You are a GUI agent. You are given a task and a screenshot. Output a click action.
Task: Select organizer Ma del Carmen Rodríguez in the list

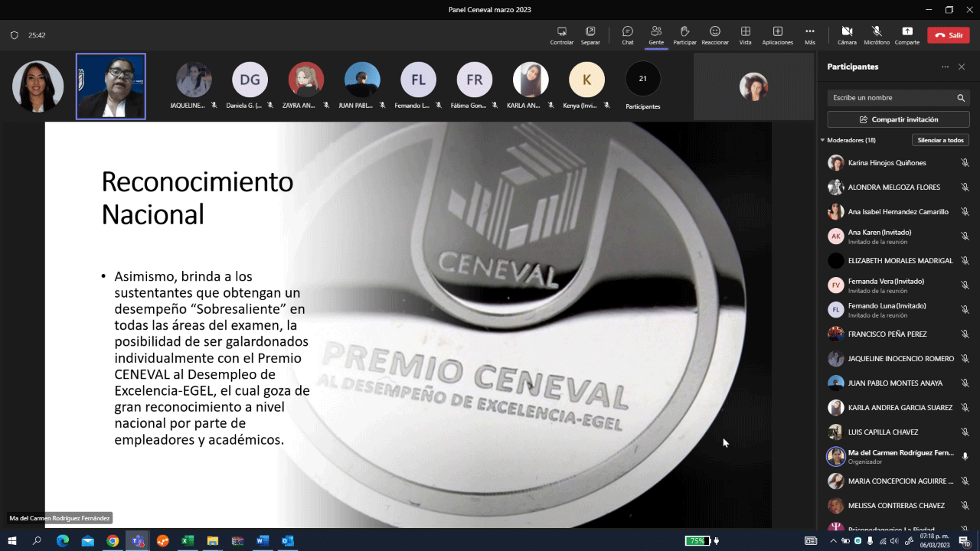897,457
